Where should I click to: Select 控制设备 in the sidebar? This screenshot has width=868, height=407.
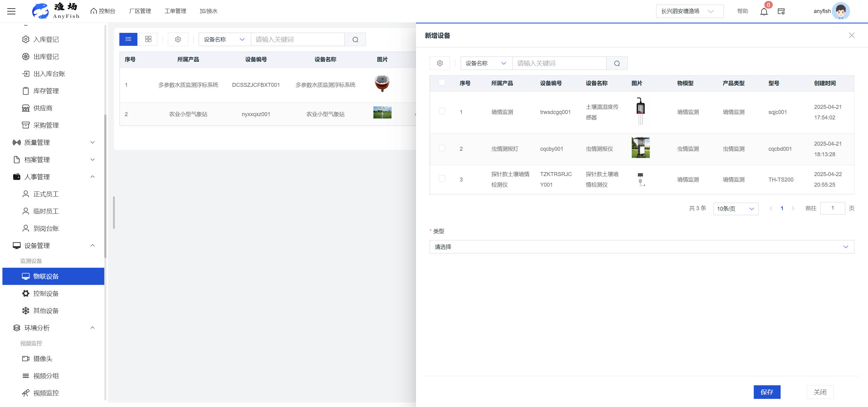[x=46, y=293]
